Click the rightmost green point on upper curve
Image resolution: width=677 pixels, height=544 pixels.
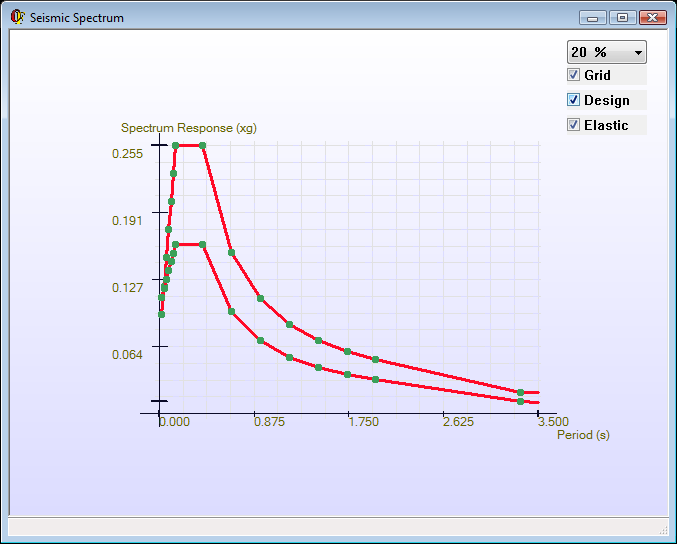click(x=521, y=392)
